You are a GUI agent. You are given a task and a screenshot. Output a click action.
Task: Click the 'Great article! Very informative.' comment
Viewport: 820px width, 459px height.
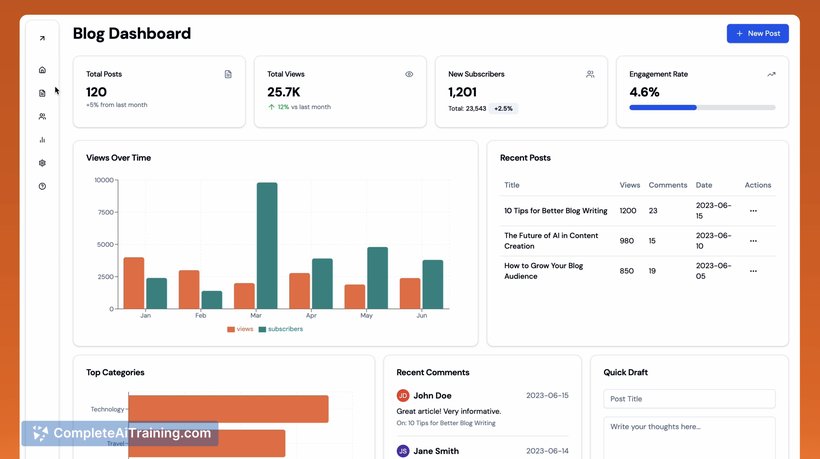point(449,411)
